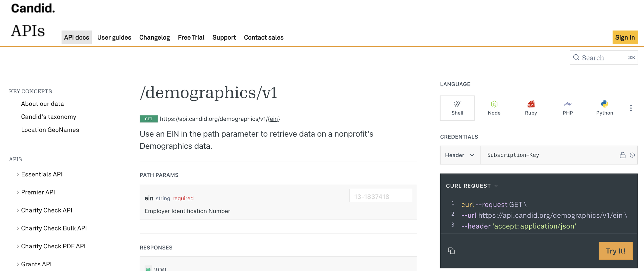The width and height of the screenshot is (644, 271).
Task: Open the Free Trial tab
Action: click(191, 37)
